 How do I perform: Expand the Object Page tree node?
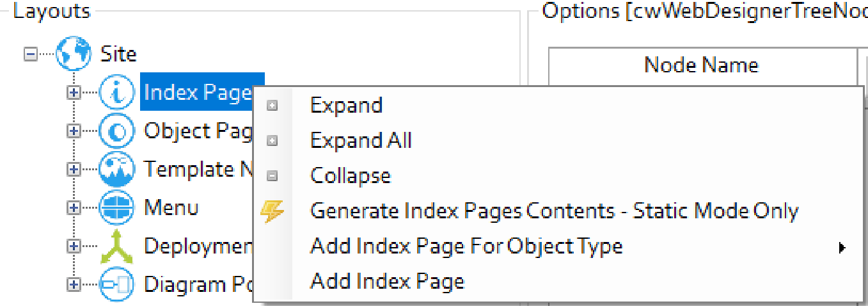point(74,131)
